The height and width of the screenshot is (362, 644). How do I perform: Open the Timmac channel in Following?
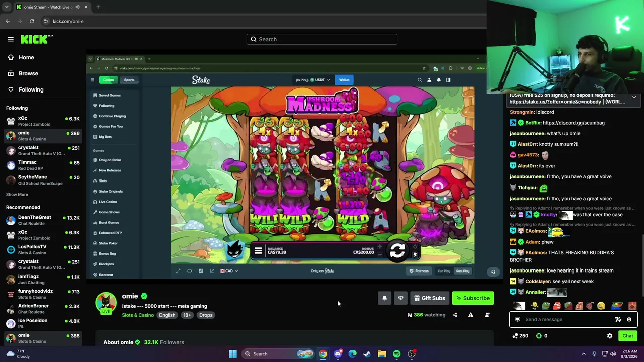[43, 165]
